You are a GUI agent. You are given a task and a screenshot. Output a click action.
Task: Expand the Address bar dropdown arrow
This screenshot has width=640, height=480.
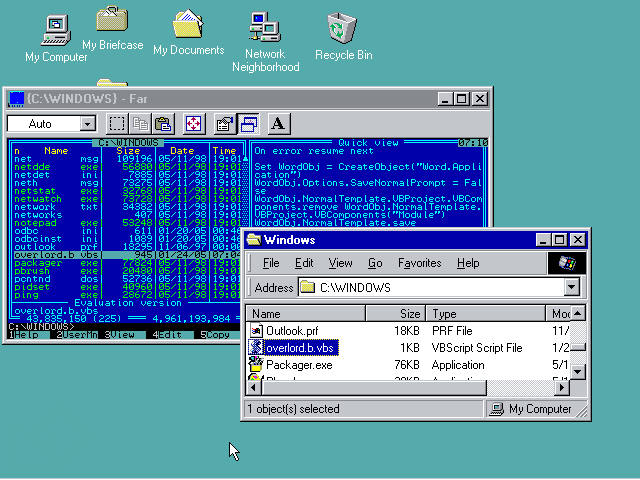point(572,287)
